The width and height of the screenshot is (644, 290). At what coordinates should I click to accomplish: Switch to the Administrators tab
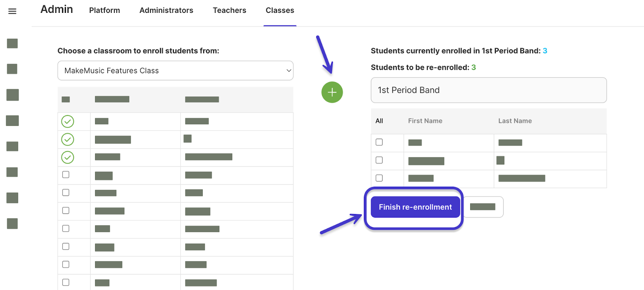(x=166, y=10)
